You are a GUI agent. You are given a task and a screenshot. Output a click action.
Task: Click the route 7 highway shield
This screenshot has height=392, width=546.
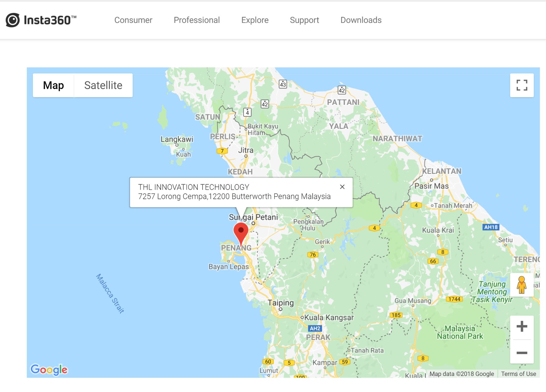click(222, 151)
